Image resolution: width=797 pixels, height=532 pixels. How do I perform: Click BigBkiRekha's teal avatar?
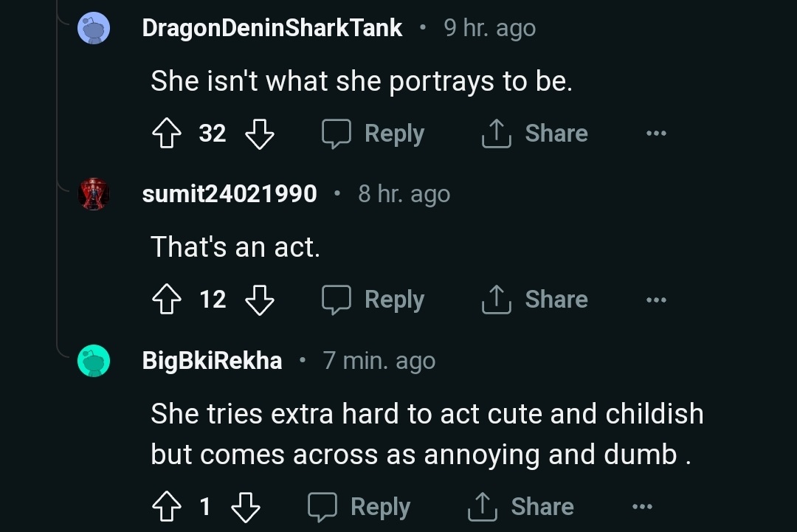pyautogui.click(x=94, y=361)
